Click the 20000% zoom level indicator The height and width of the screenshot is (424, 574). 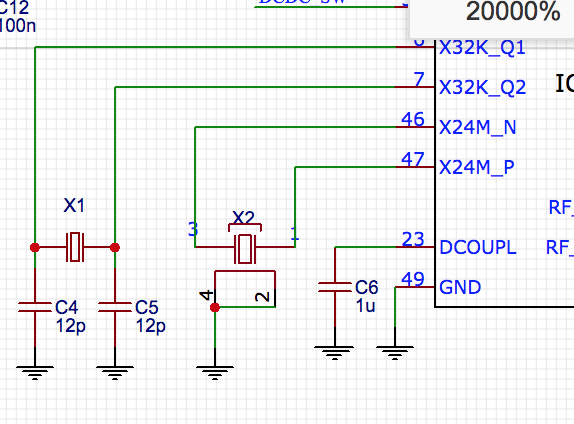click(x=513, y=11)
